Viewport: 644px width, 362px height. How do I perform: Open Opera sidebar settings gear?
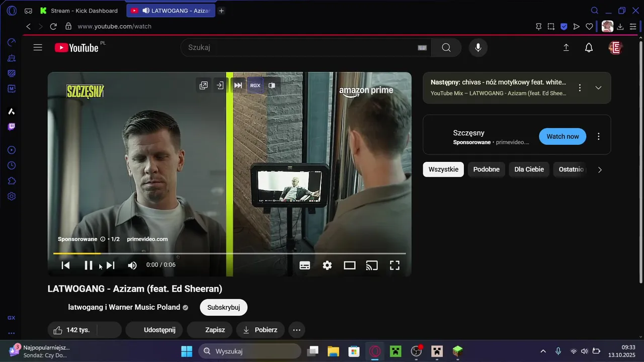(x=12, y=196)
